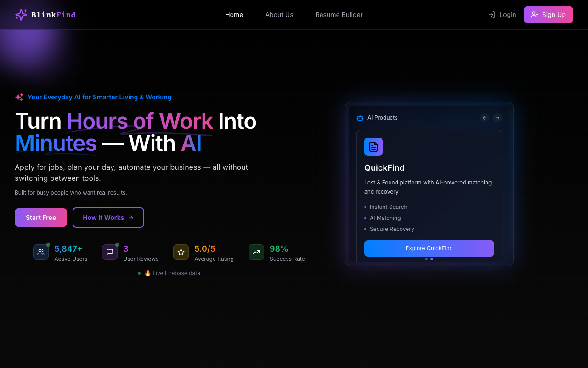Click the Sign Up button
Viewport: 588px width, 368px height.
point(548,14)
